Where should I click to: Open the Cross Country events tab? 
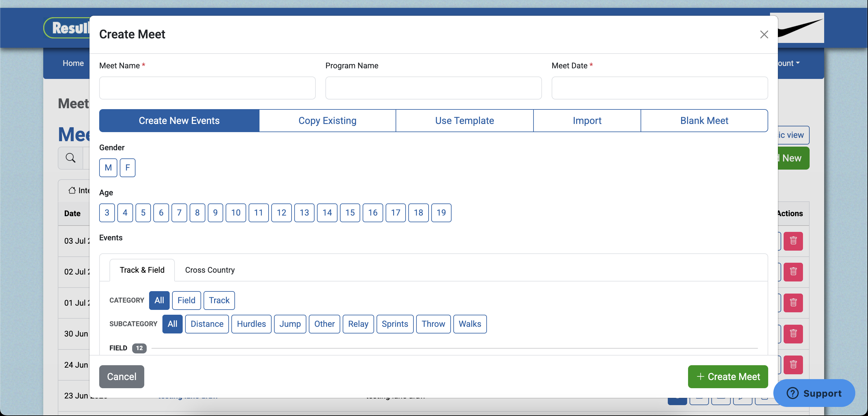210,270
